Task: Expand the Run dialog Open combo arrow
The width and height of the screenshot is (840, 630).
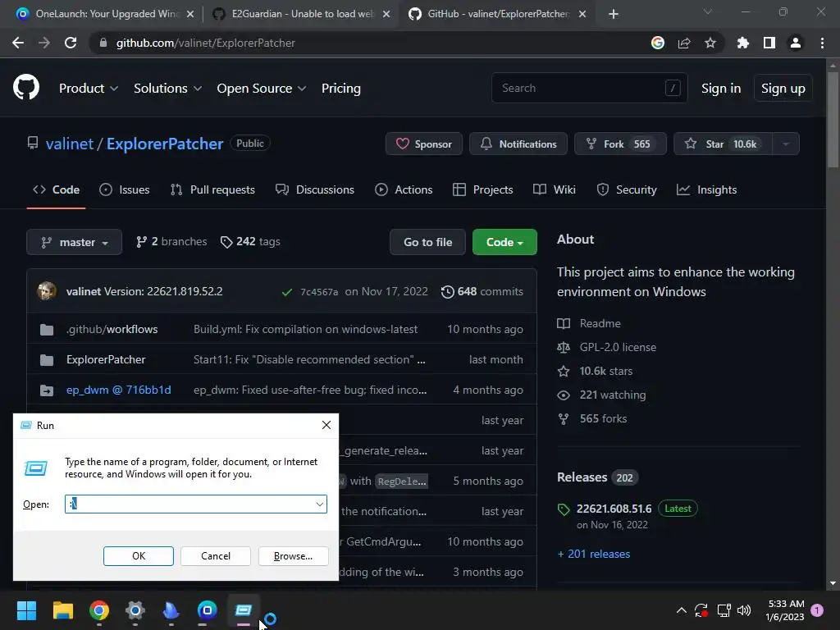Action: click(319, 504)
